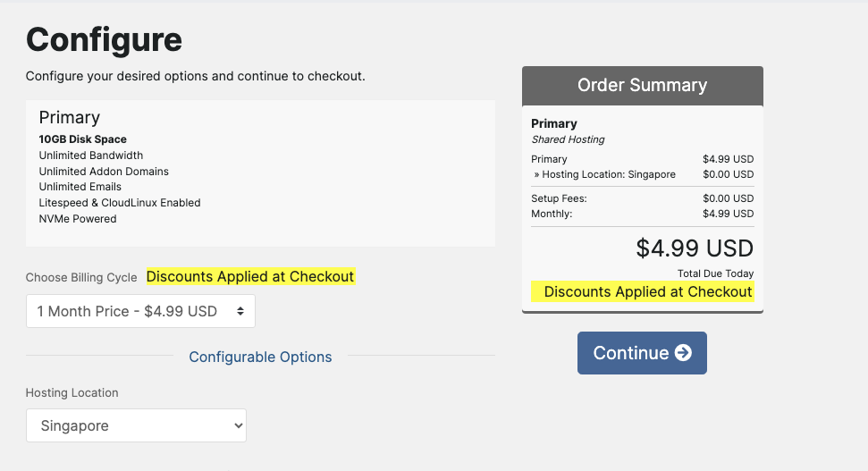Click the Choose Billing Cycle label
868x471 pixels.
(x=81, y=277)
